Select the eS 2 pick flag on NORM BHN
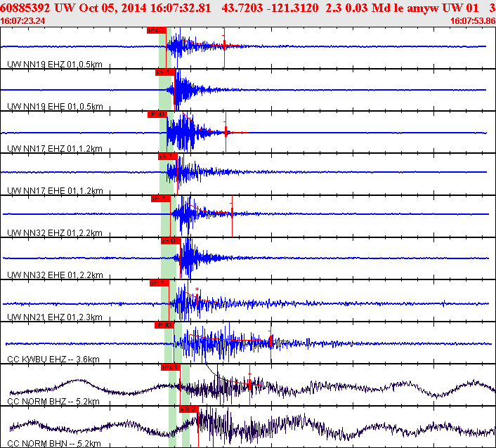Screen dimensions: 496x448 pyautogui.click(x=189, y=409)
